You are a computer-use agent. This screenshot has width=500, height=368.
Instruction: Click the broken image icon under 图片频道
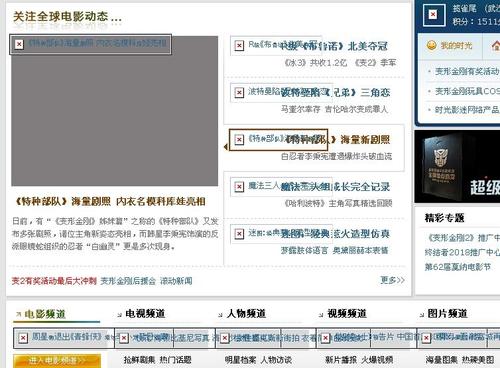pyautogui.click(x=426, y=338)
